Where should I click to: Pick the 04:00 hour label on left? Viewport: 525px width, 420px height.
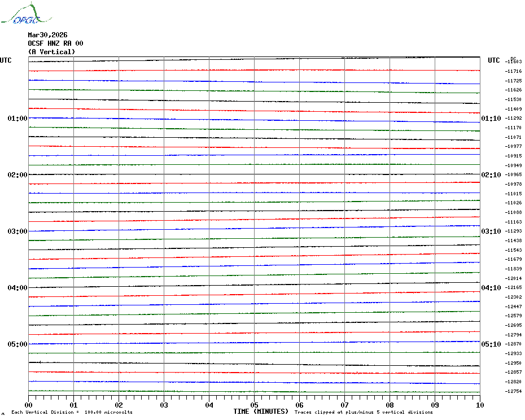pos(17,288)
